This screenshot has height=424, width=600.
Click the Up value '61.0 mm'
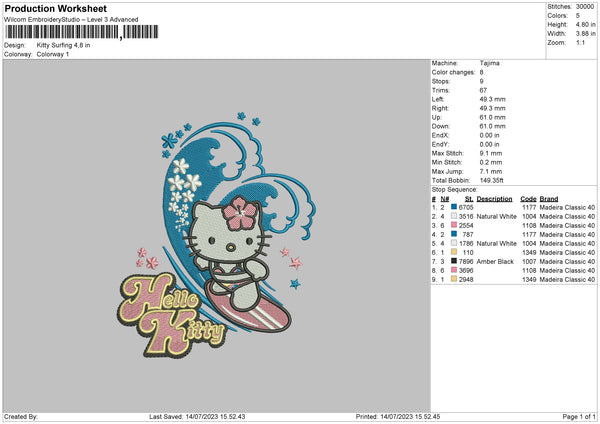tap(492, 117)
